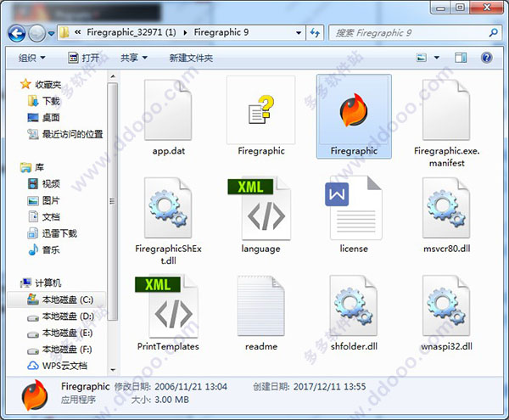Viewport: 509px width, 420px height.
Task: Select the wnaspi32.dll file icon
Action: tap(446, 305)
